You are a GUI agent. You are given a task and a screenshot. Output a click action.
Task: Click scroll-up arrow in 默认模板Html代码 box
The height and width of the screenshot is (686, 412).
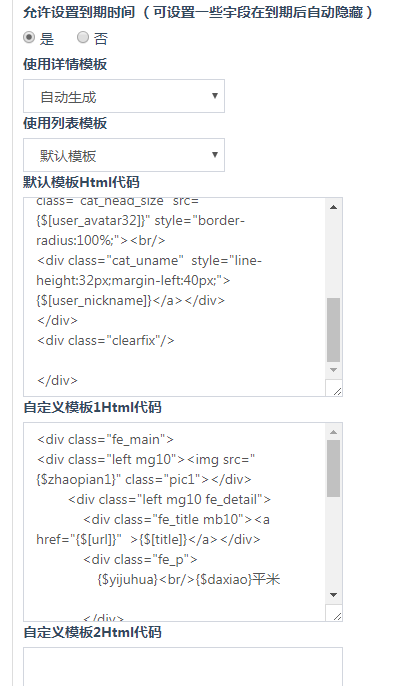coord(333,207)
